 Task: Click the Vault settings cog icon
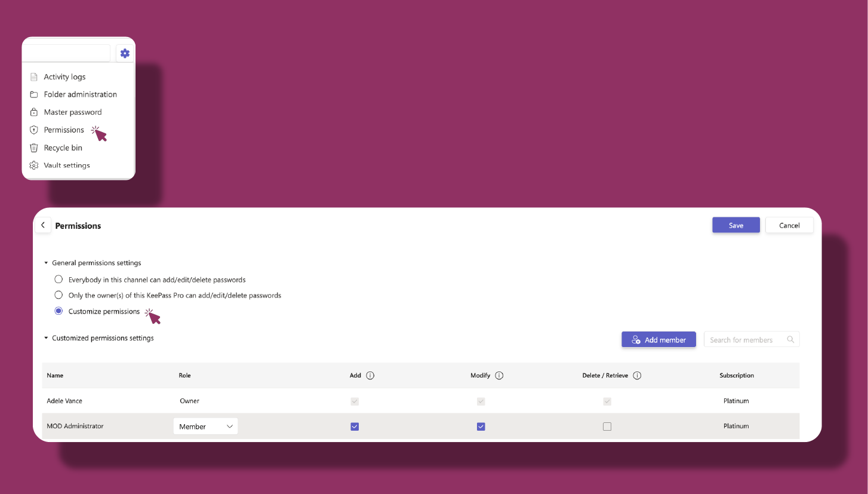click(x=34, y=165)
